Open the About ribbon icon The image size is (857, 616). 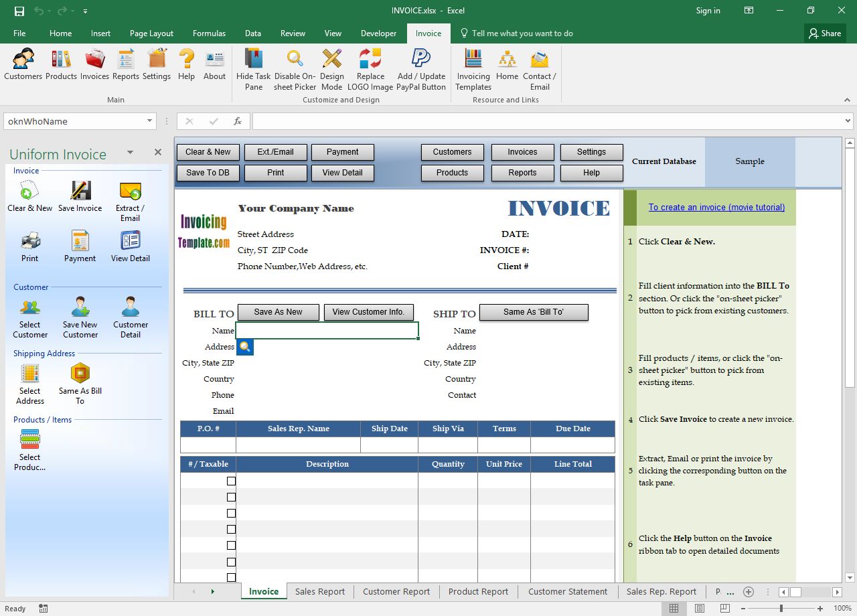click(214, 65)
